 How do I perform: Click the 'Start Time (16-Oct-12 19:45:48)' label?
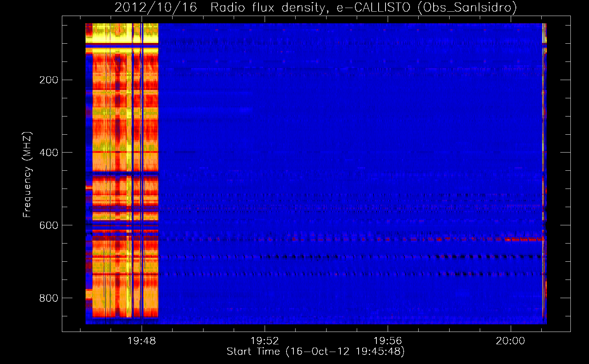click(x=316, y=352)
